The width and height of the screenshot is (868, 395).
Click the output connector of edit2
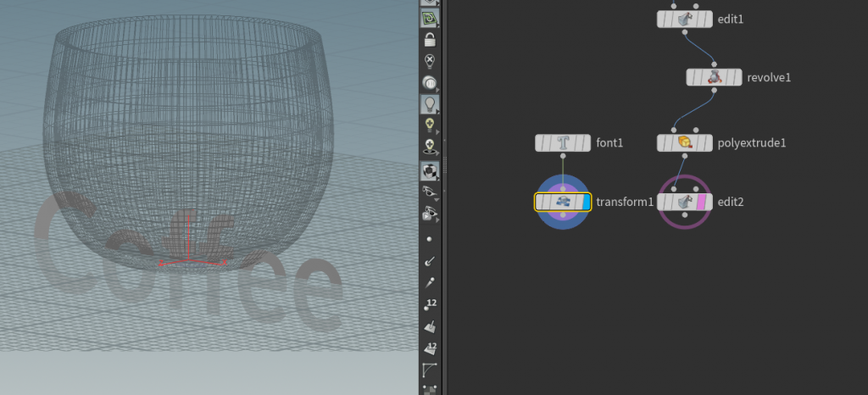click(685, 214)
